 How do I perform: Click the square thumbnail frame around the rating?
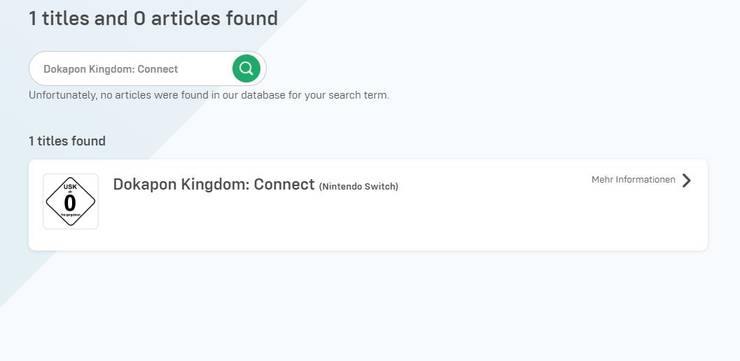[70, 201]
